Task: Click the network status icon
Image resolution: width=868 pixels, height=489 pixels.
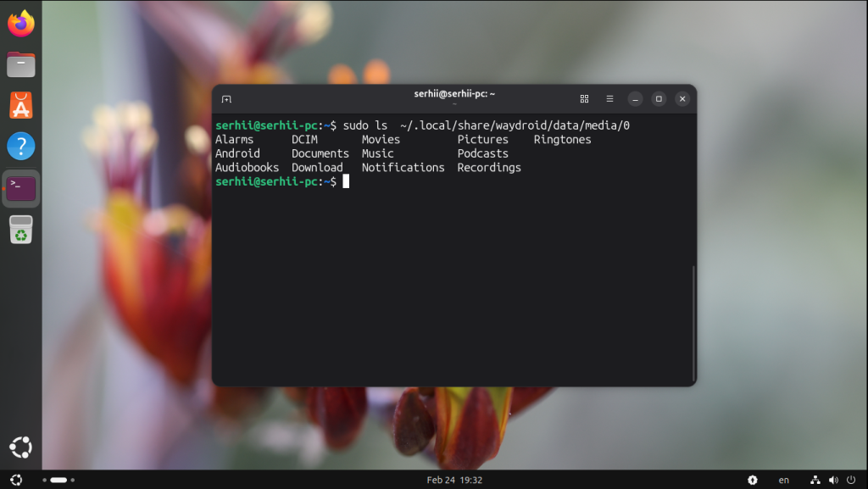Action: click(815, 480)
